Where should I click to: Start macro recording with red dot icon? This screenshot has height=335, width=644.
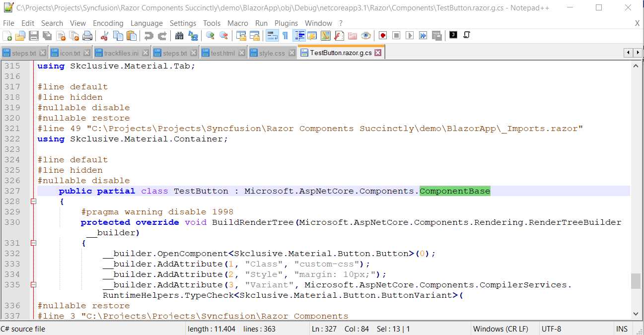383,35
